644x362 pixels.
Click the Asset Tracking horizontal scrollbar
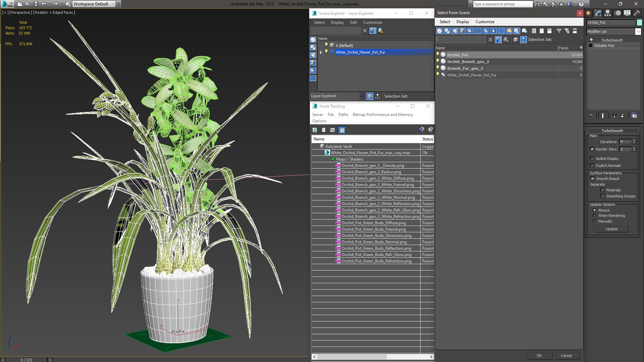373,357
